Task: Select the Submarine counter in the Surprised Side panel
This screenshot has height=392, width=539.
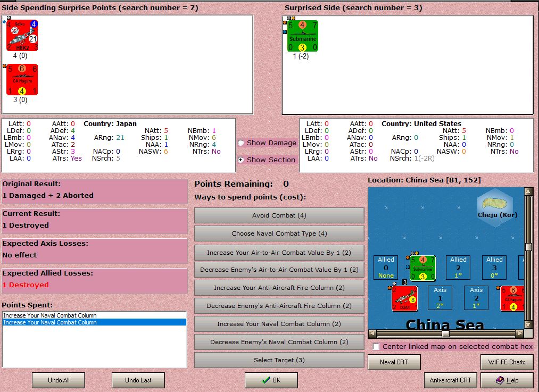Action: (x=302, y=36)
